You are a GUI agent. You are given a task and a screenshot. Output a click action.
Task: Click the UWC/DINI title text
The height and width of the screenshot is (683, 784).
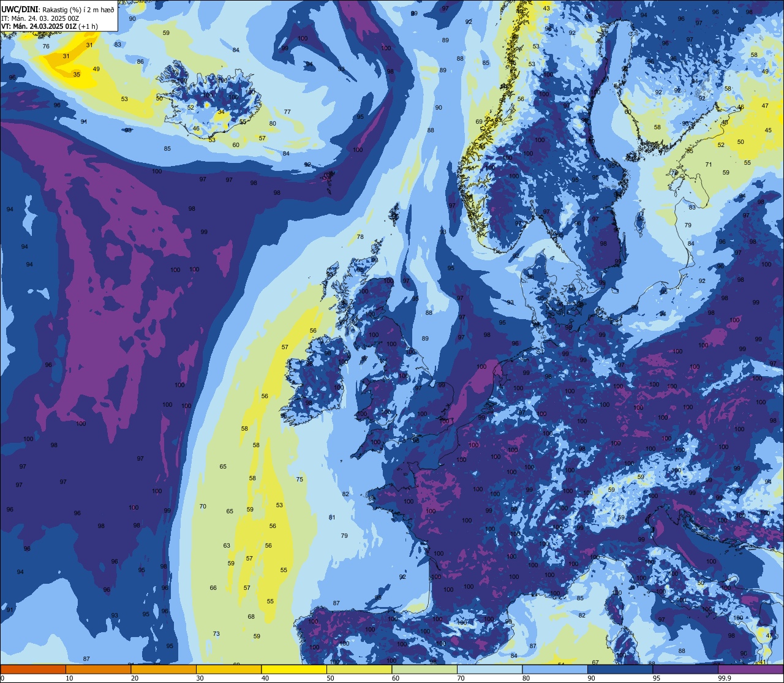click(x=20, y=9)
